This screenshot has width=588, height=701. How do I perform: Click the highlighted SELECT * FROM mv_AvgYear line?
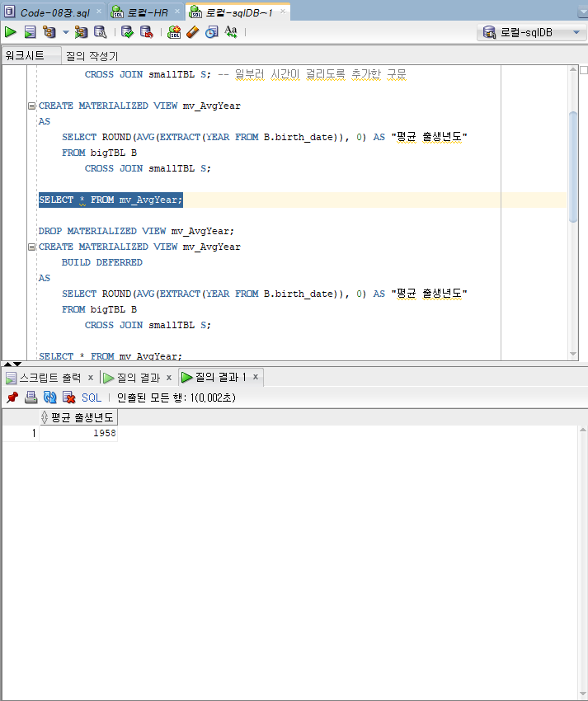tap(111, 200)
